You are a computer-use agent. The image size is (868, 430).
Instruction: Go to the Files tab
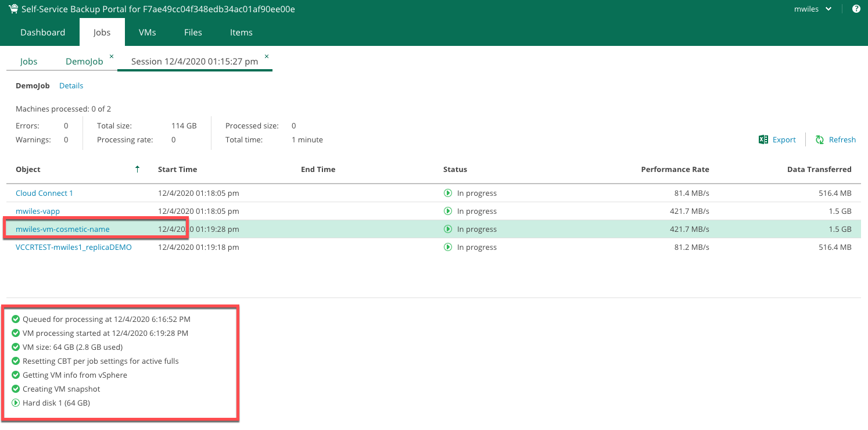point(193,33)
